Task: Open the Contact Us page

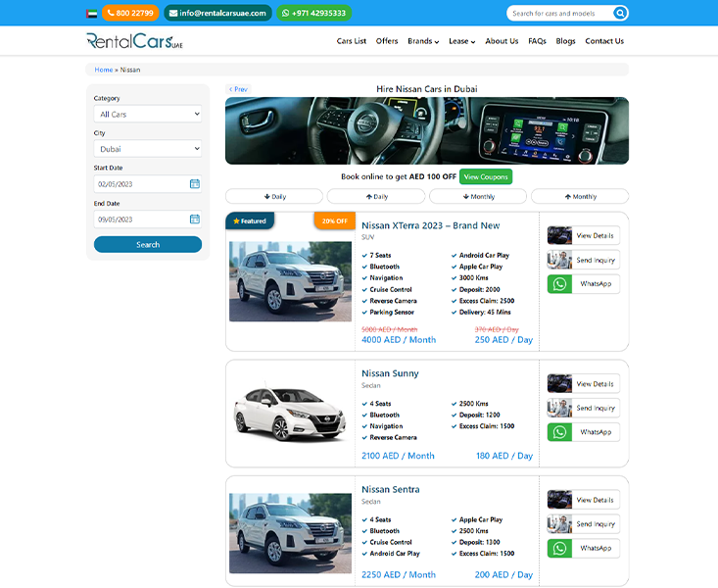Action: point(604,41)
